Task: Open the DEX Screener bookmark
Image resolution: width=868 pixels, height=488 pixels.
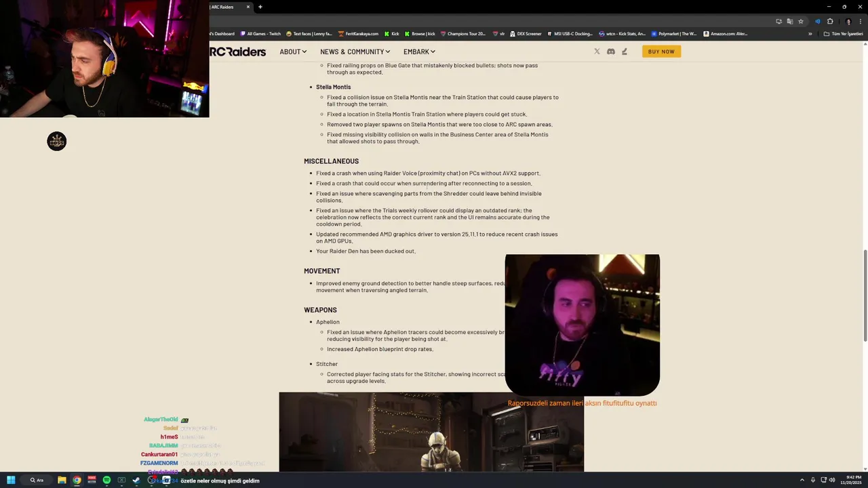Action: pos(526,33)
